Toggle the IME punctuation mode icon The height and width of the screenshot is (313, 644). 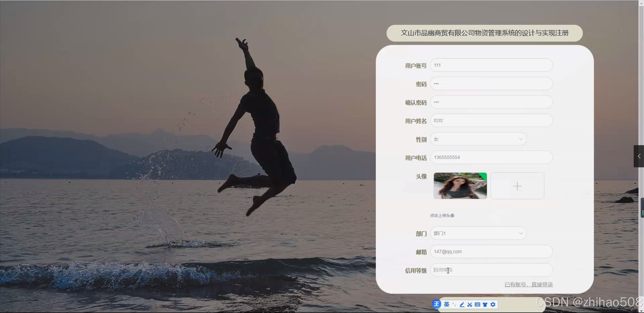click(454, 304)
